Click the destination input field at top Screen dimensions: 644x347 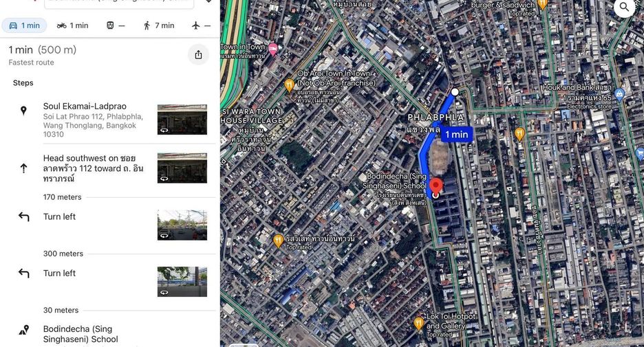click(119, 3)
